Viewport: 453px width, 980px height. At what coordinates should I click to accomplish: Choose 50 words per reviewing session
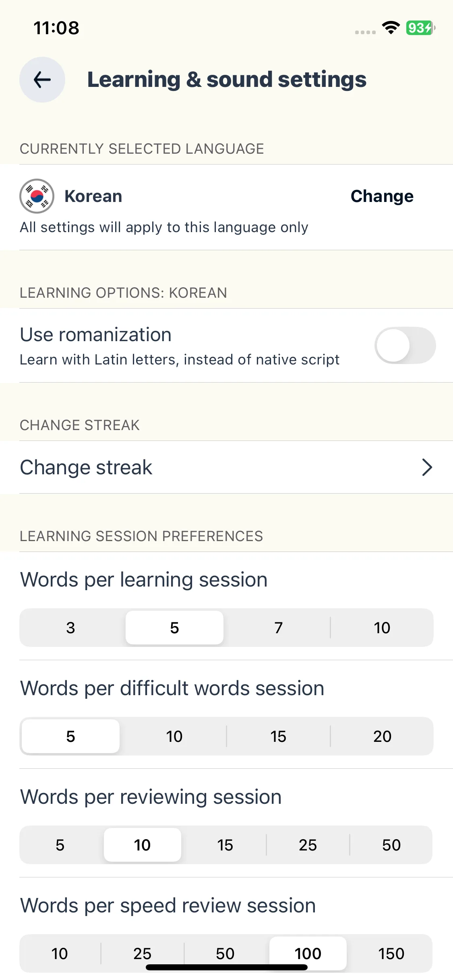(391, 845)
